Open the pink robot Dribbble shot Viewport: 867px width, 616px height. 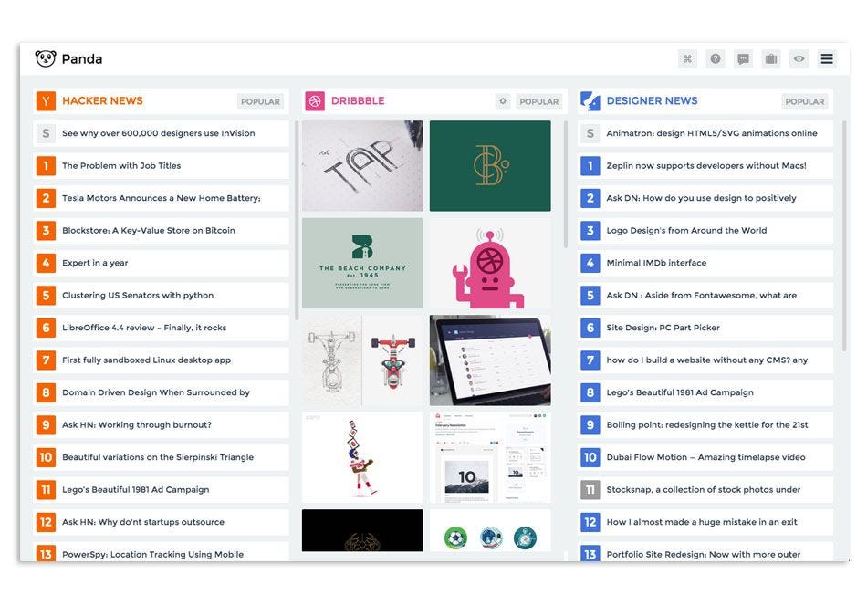pyautogui.click(x=490, y=263)
